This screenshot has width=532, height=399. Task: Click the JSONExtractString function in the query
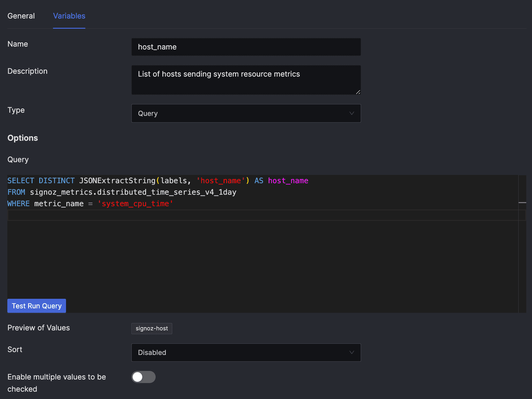tap(117, 181)
